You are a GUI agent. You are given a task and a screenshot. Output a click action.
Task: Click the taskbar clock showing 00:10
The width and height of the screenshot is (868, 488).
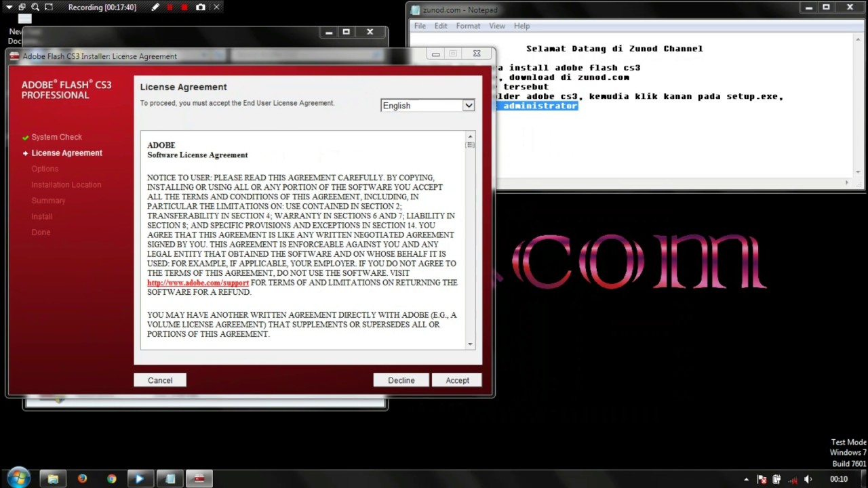839,479
